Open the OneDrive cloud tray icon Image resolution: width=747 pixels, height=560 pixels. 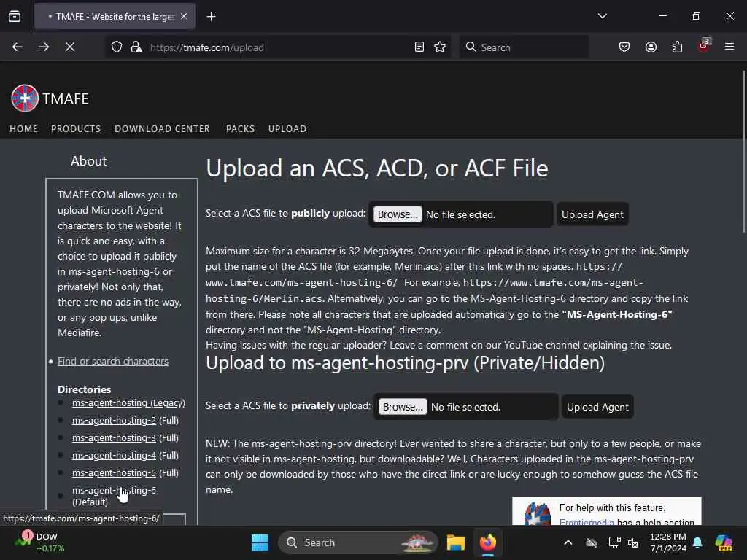pyautogui.click(x=592, y=542)
